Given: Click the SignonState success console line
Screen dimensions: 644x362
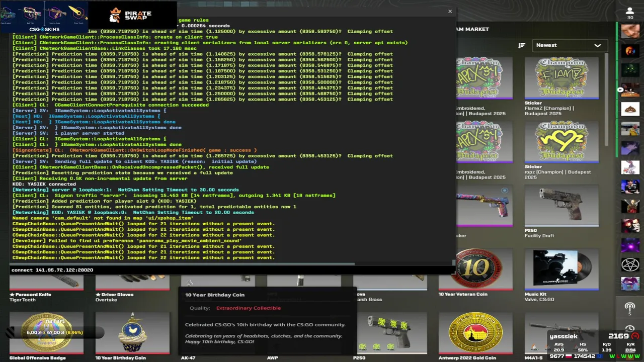Looking at the screenshot, I should pos(135,150).
